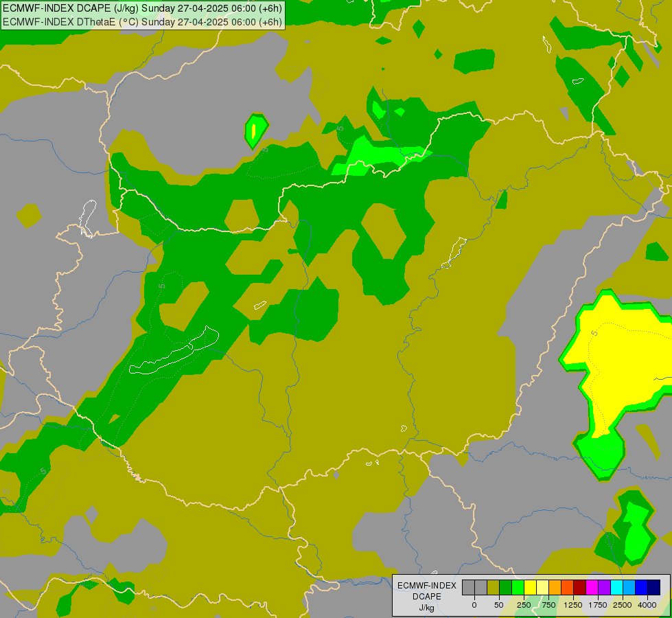Click the legend value label "250"
672x618 pixels.
[x=524, y=605]
